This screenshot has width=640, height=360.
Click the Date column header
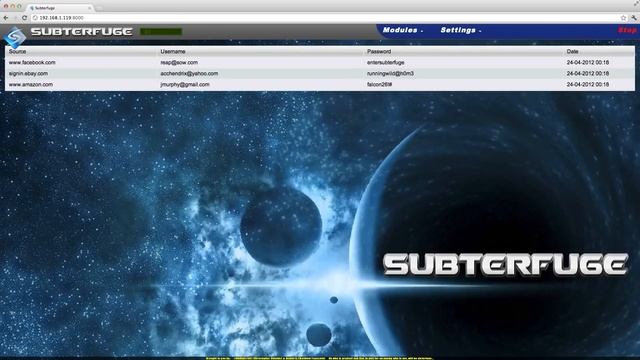coord(572,51)
